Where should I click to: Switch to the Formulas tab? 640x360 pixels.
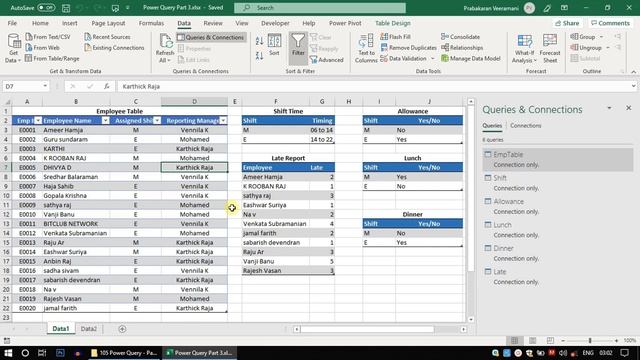(151, 23)
